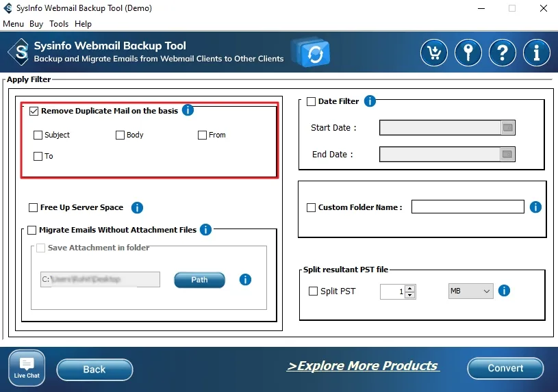Click the attachment folder path field
The height and width of the screenshot is (392, 558).
[100, 279]
